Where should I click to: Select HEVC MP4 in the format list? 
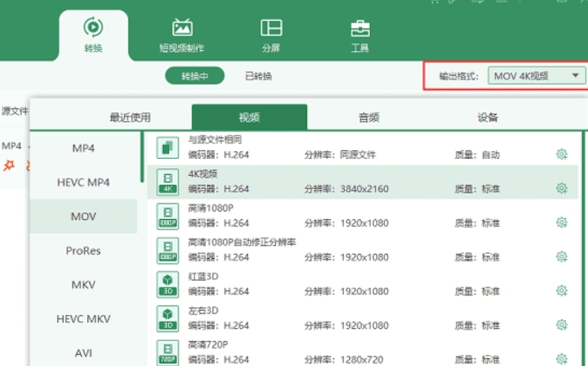coord(84,182)
